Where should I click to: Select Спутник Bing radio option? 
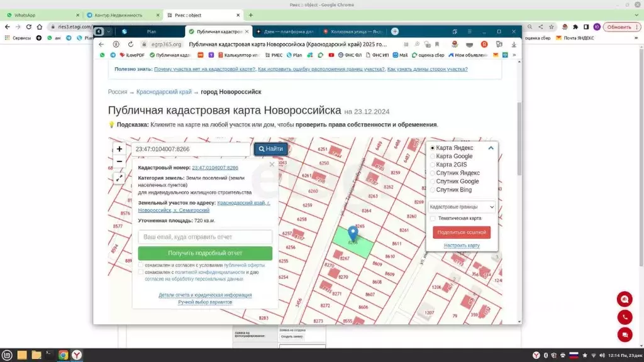[x=433, y=190]
